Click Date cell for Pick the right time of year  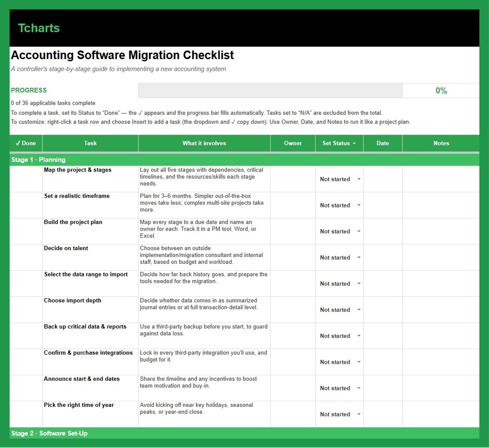pyautogui.click(x=383, y=414)
